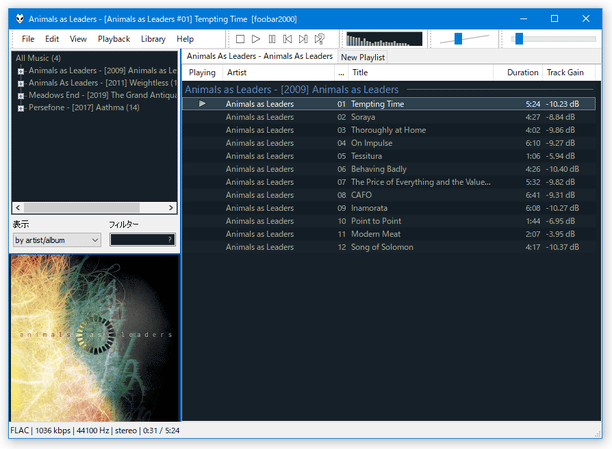This screenshot has width=612, height=449.
Task: Select the track 'Behaving Badly'
Action: click(x=389, y=169)
